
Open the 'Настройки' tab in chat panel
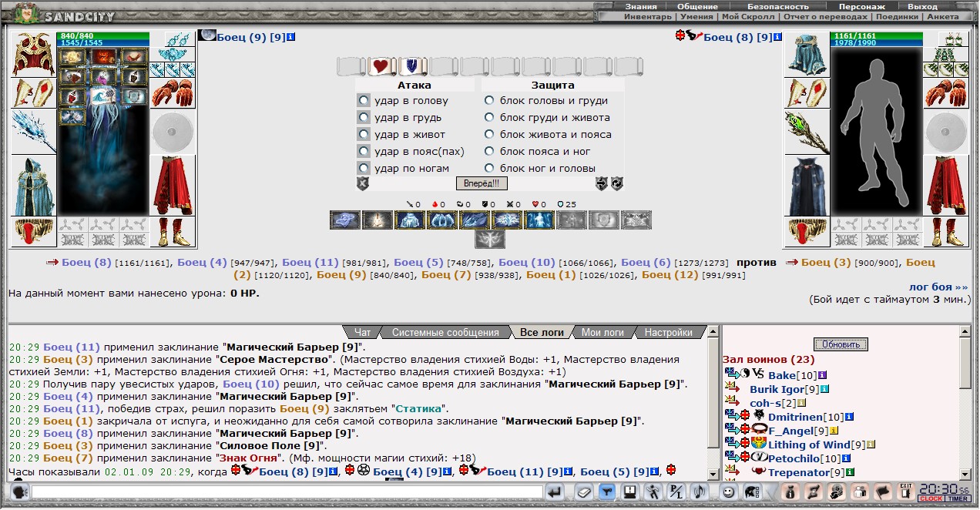pyautogui.click(x=668, y=333)
